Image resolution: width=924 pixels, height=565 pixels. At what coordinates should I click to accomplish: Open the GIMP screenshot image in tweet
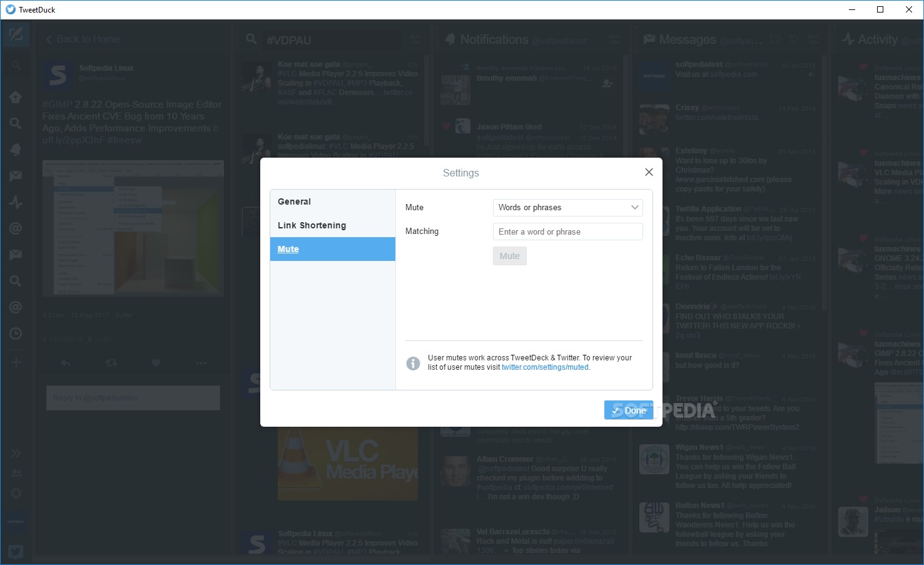133,228
